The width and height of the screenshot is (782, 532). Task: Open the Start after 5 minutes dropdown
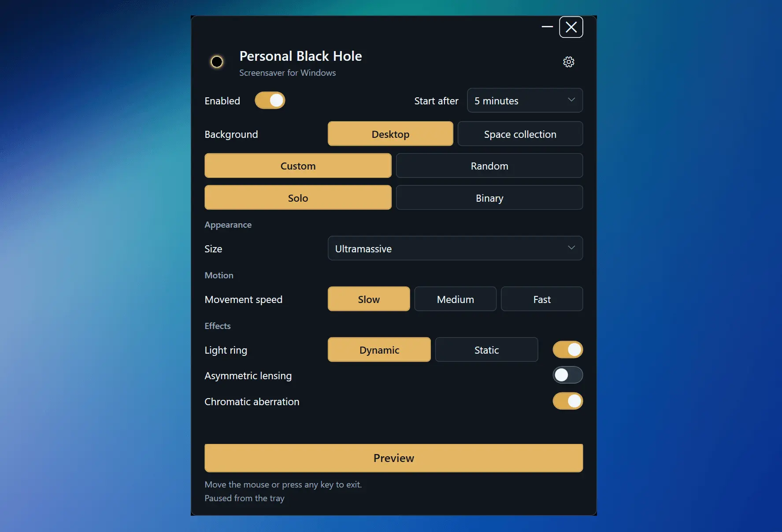(525, 100)
